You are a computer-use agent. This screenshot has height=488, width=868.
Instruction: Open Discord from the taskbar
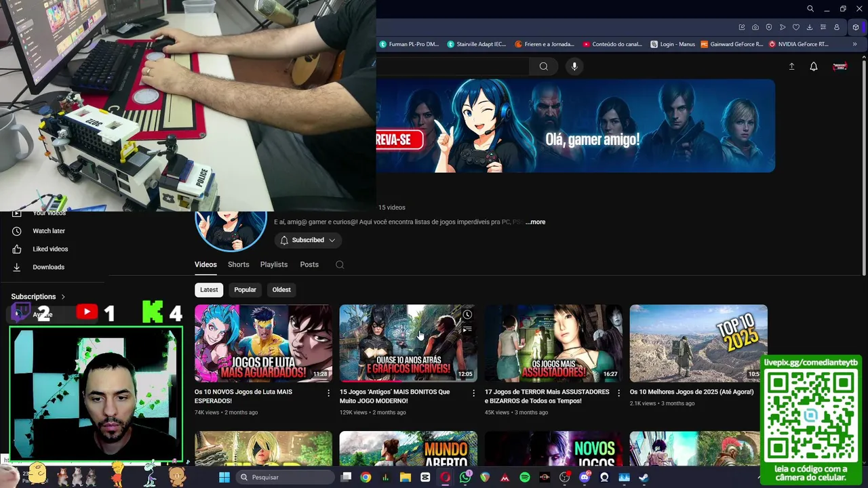tap(585, 477)
